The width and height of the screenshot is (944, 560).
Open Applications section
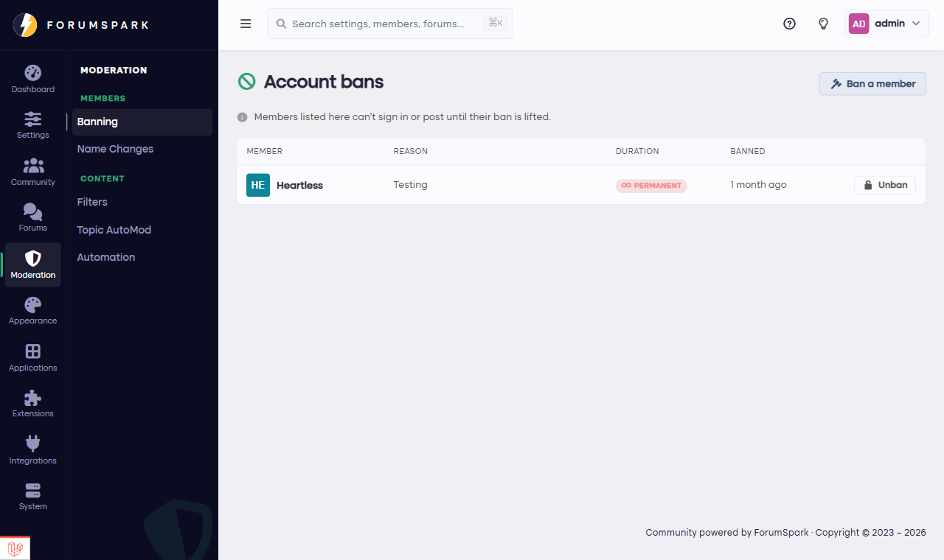click(x=32, y=358)
